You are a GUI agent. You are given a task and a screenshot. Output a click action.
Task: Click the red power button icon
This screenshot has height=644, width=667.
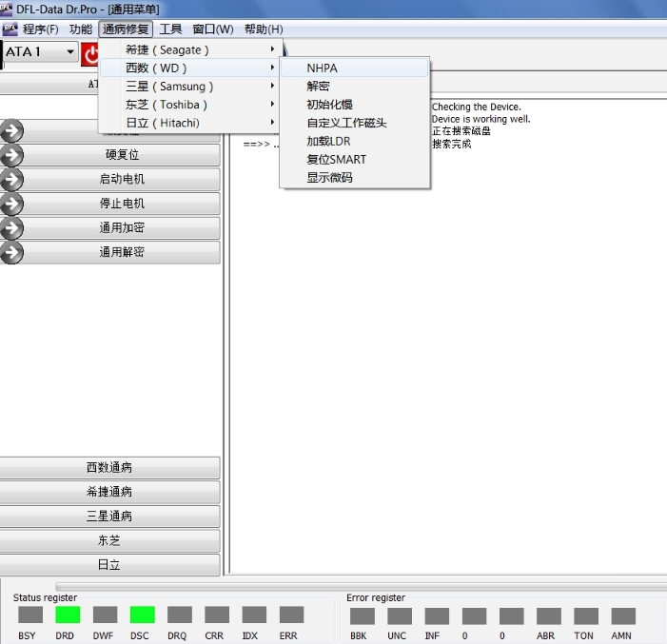90,53
